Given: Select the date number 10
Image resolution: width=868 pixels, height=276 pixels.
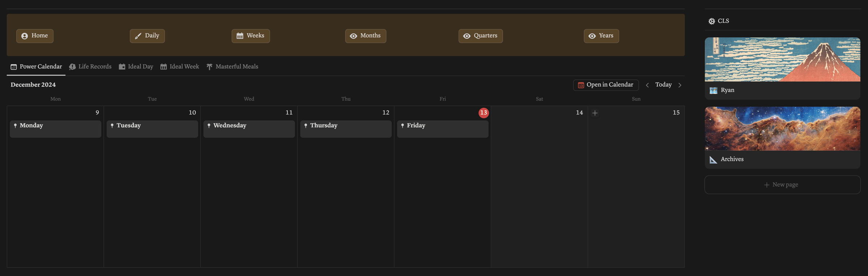Looking at the screenshot, I should tap(192, 112).
